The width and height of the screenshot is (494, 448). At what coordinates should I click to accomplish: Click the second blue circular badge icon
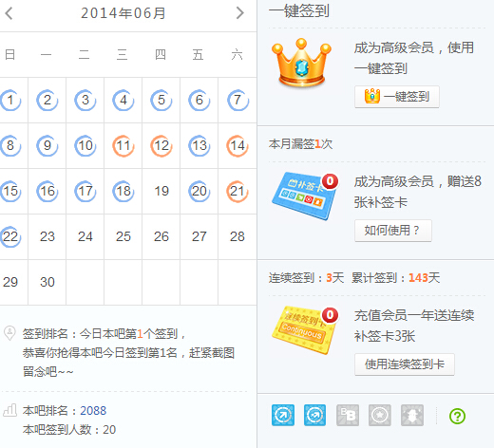click(314, 415)
